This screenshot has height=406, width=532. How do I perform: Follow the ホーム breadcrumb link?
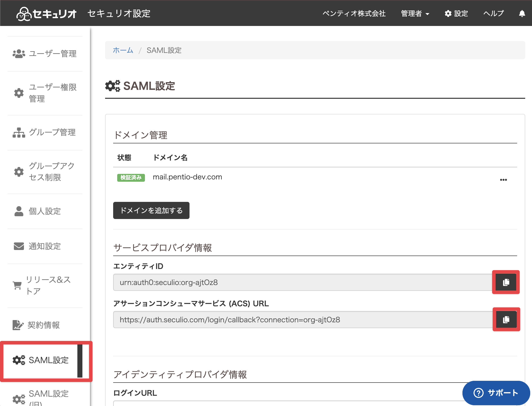tap(123, 50)
